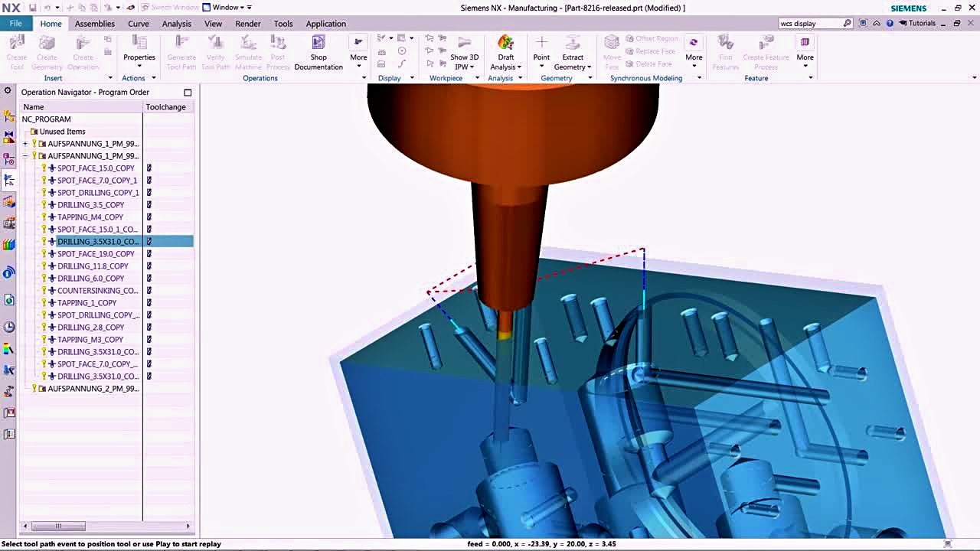
Task: Toggle full screen mode icon
Action: pyautogui.click(x=863, y=24)
